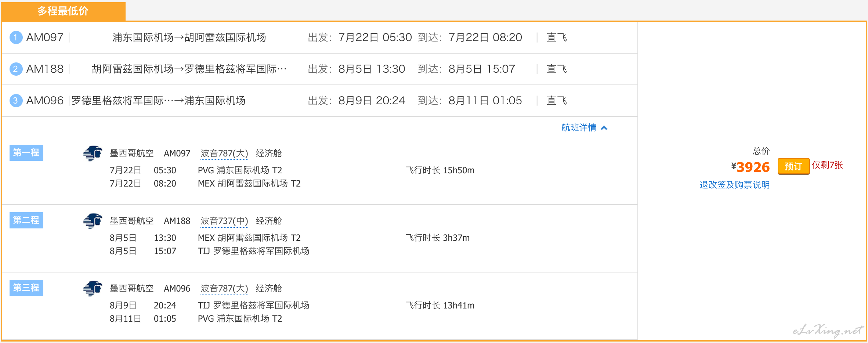Select the AM097 flight summary row

pyautogui.click(x=320, y=37)
